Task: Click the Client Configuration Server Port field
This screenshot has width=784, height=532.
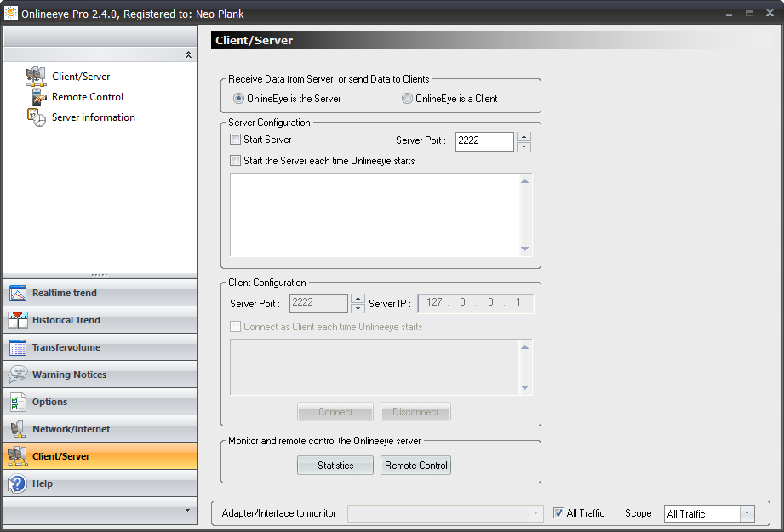Action: click(x=318, y=303)
